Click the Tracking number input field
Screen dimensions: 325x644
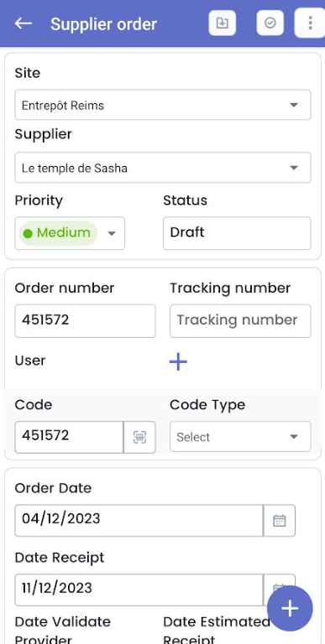(x=240, y=321)
